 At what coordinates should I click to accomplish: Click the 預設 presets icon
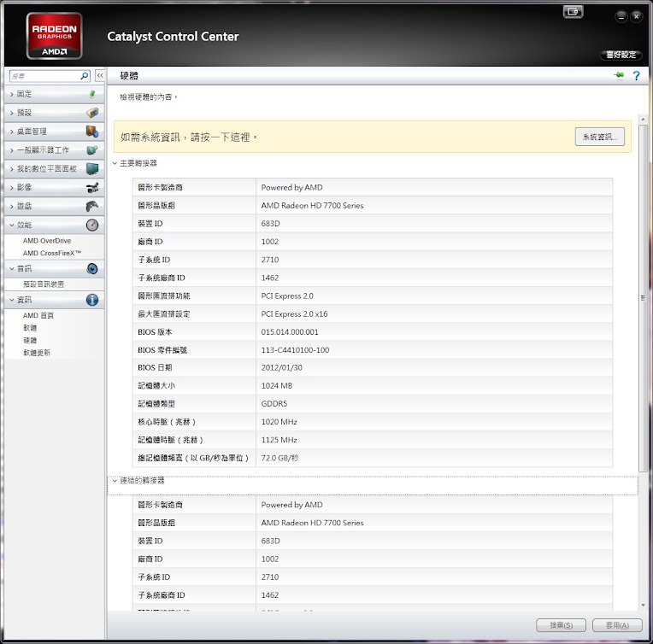(x=92, y=113)
